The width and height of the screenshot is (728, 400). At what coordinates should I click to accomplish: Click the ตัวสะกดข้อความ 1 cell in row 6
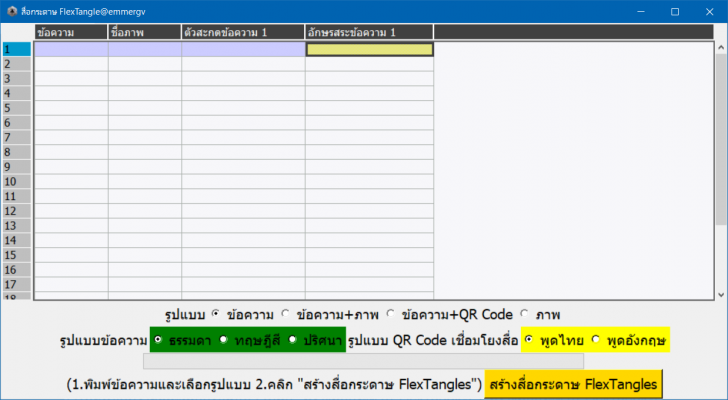[x=243, y=123]
